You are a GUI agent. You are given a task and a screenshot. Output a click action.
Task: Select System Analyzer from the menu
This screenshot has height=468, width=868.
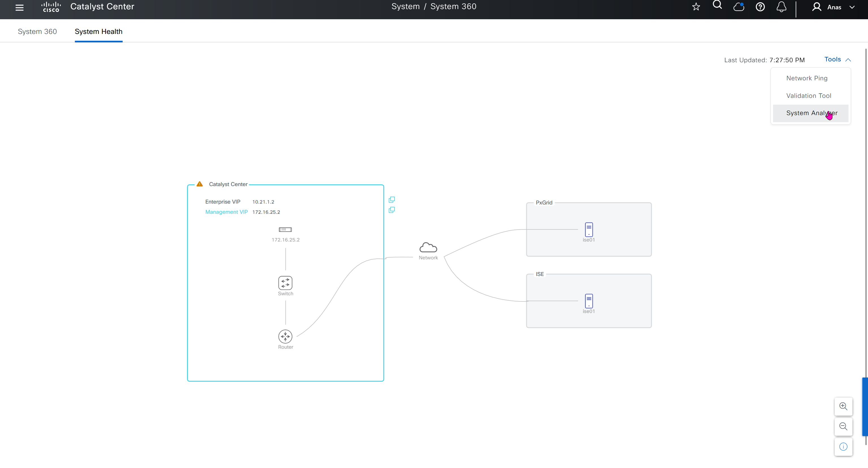(x=811, y=113)
